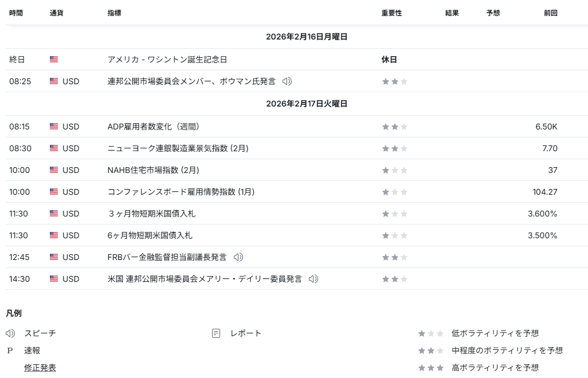Click the スピーチ speaker icon in the legend
Screen dimensions: 588x378
coord(10,333)
